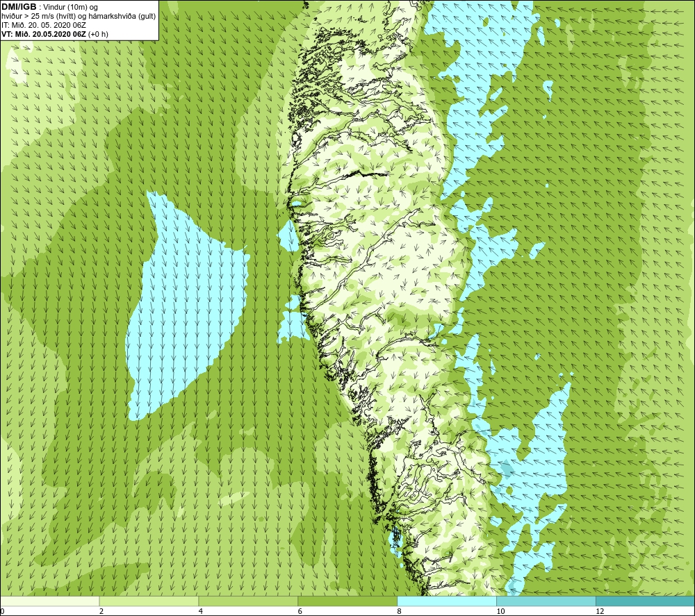The image size is (695, 616).
Task: Click the 'hviður > 25 m/s' legend description line
Action: point(79,17)
